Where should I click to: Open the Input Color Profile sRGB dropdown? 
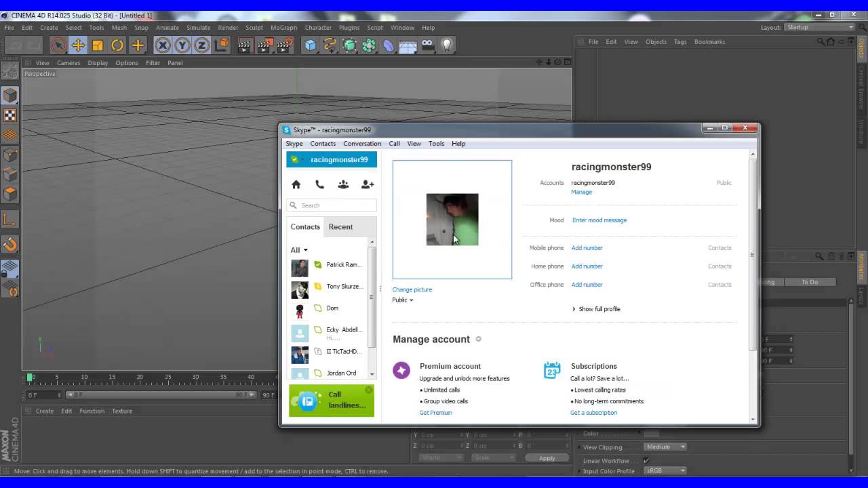pos(665,470)
